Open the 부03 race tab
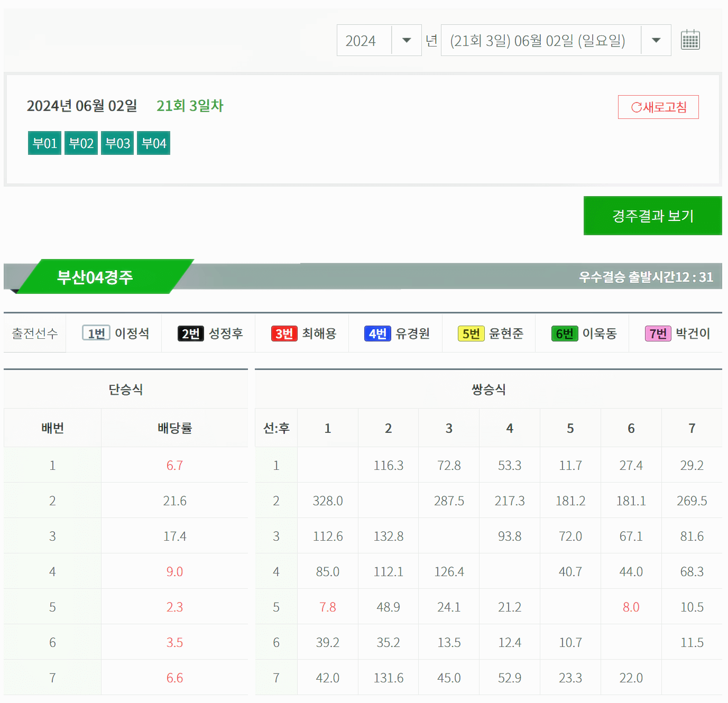The width and height of the screenshot is (728, 703). pyautogui.click(x=117, y=142)
